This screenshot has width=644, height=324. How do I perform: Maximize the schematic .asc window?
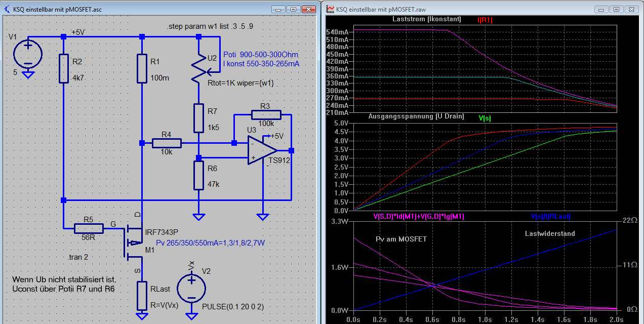pyautogui.click(x=293, y=9)
